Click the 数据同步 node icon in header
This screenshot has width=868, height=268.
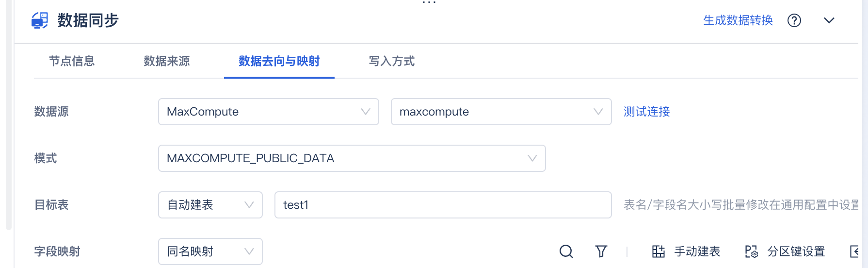40,20
